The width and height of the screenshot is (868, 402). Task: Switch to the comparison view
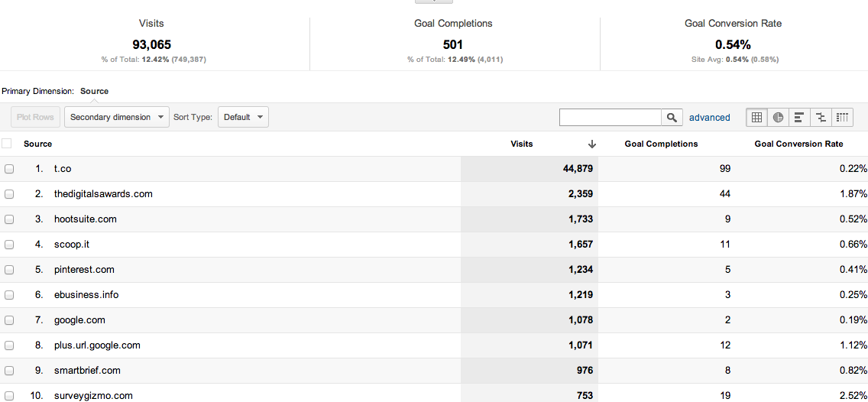(821, 118)
